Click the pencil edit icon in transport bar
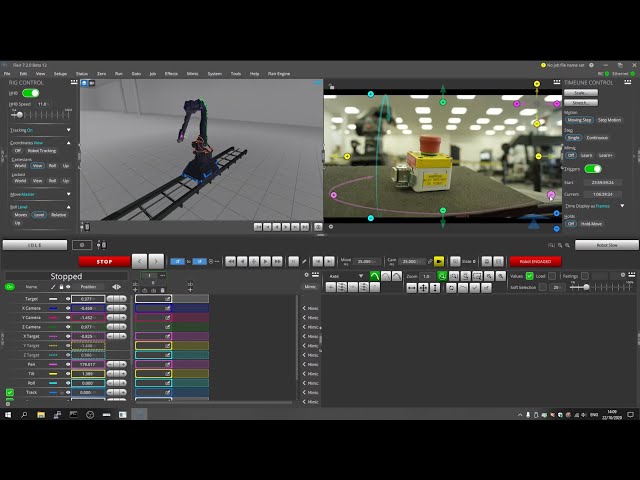 (304, 261)
